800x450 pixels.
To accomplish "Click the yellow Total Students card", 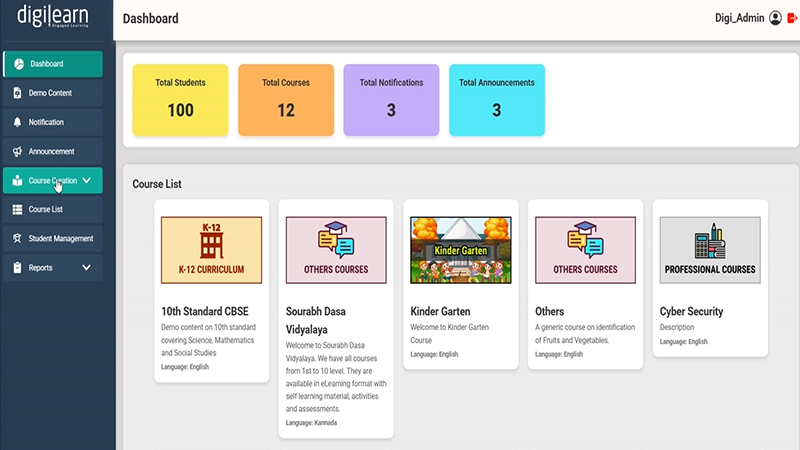I will point(180,100).
